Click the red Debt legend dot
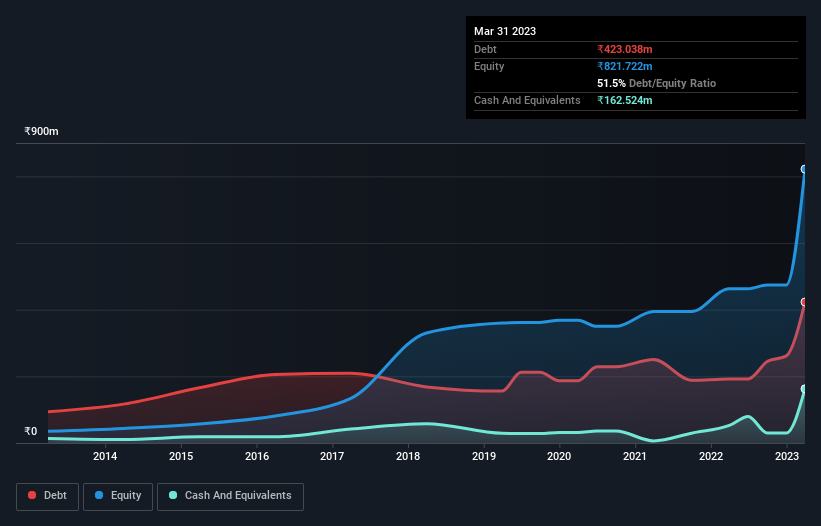 click(32, 495)
